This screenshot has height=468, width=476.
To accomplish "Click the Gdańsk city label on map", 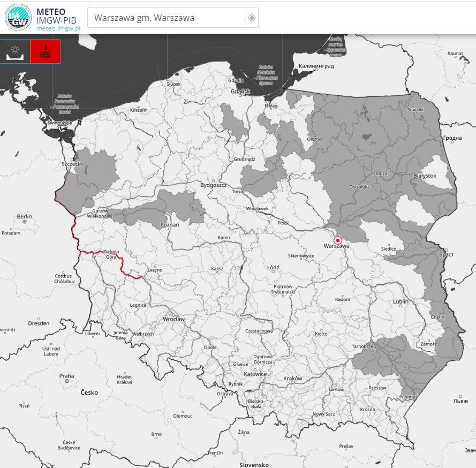I will (x=240, y=91).
